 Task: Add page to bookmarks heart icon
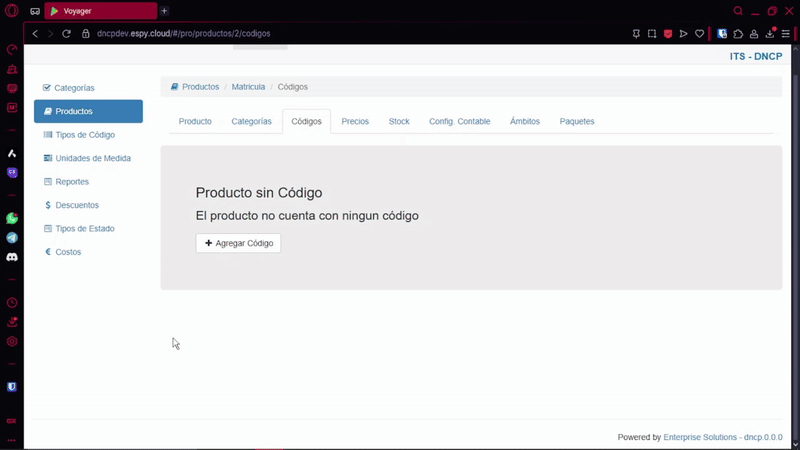pyautogui.click(x=699, y=34)
